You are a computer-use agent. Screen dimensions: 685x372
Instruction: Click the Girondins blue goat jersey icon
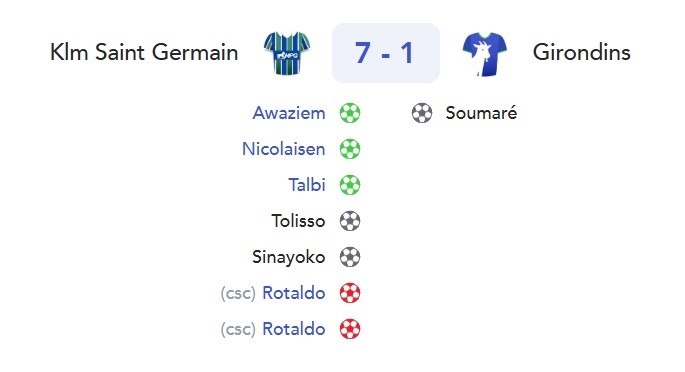click(484, 54)
